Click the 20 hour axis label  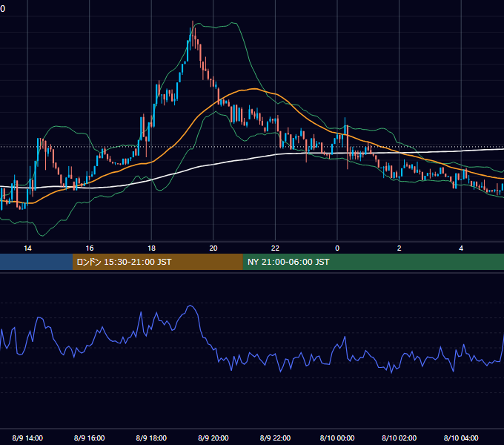coord(213,248)
